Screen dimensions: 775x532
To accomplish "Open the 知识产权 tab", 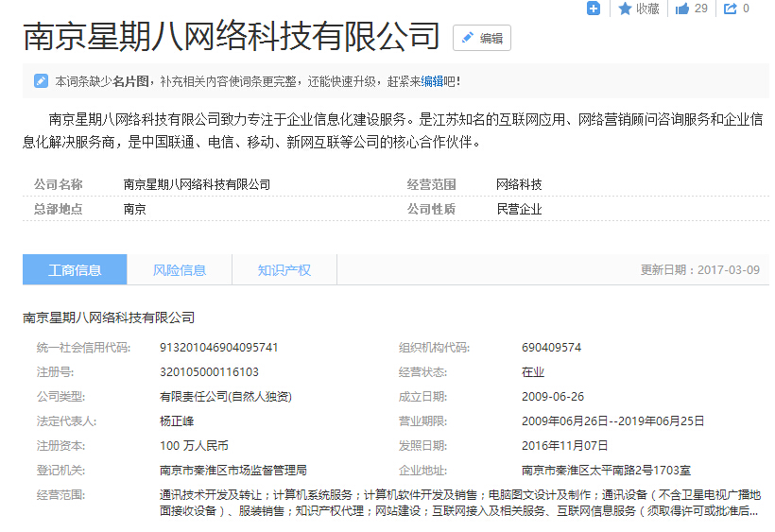I will click(284, 270).
